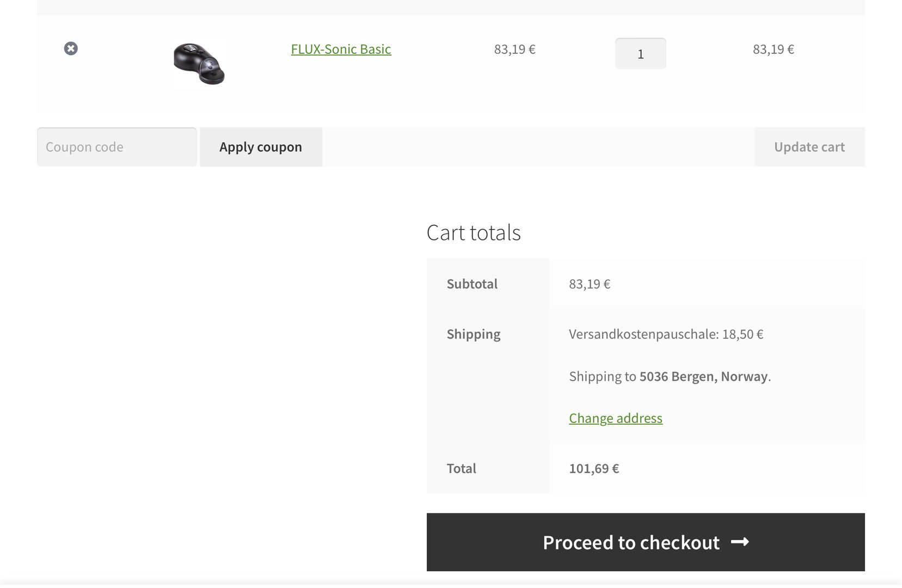Image resolution: width=902 pixels, height=588 pixels.
Task: Click the unit price beside the product name
Action: coord(514,49)
